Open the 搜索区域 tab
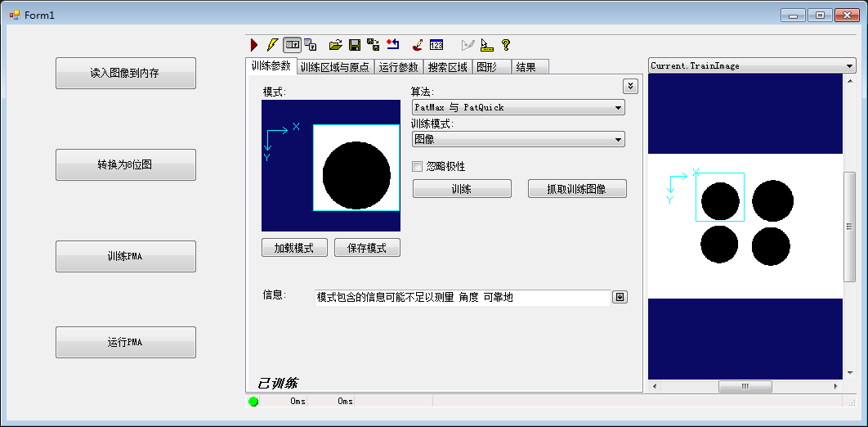The height and width of the screenshot is (427, 868). point(448,67)
